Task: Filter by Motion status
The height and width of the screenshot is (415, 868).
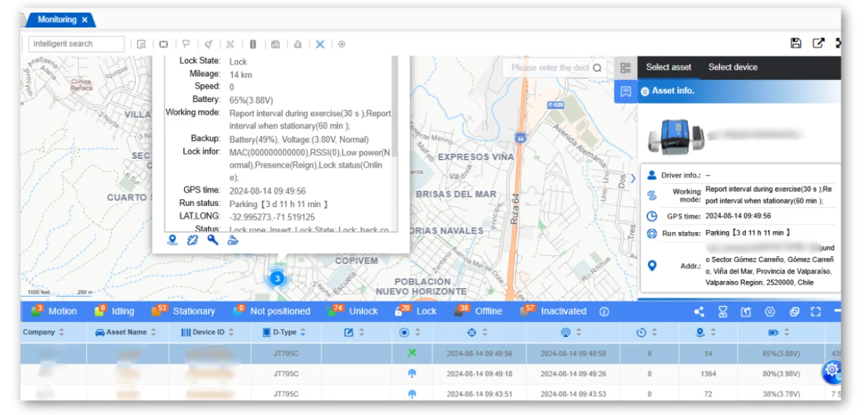Action: 55,311
